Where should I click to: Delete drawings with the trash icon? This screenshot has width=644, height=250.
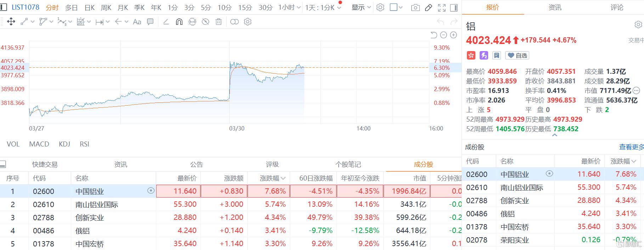pyautogui.click(x=219, y=22)
